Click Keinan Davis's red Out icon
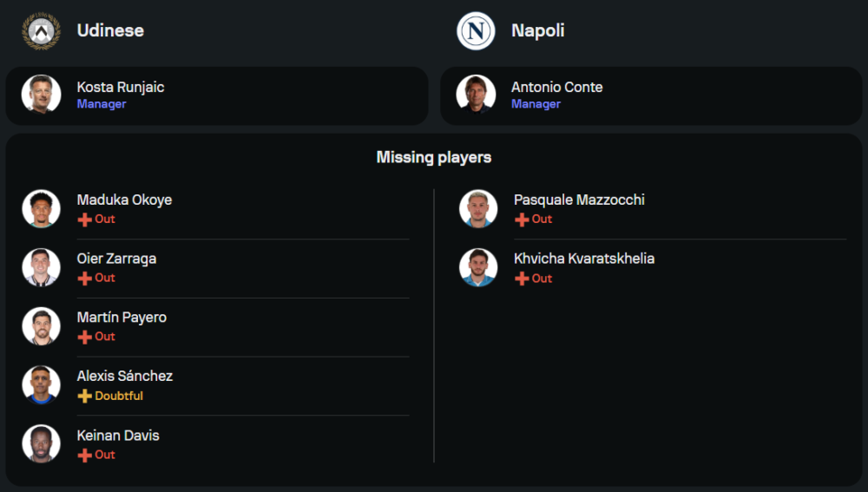The height and width of the screenshot is (492, 868). (85, 455)
